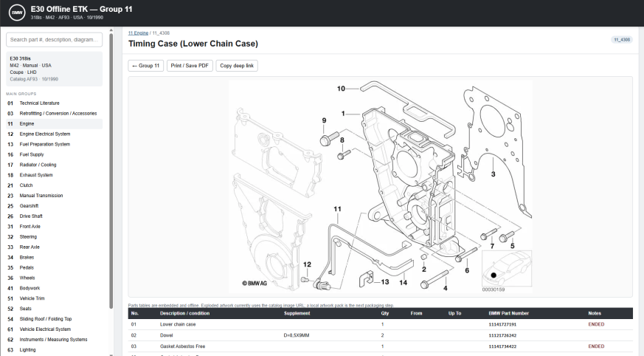Image resolution: width=644 pixels, height=356 pixels.
Task: Open group 31 Front Axle
Action: pyautogui.click(x=54, y=227)
